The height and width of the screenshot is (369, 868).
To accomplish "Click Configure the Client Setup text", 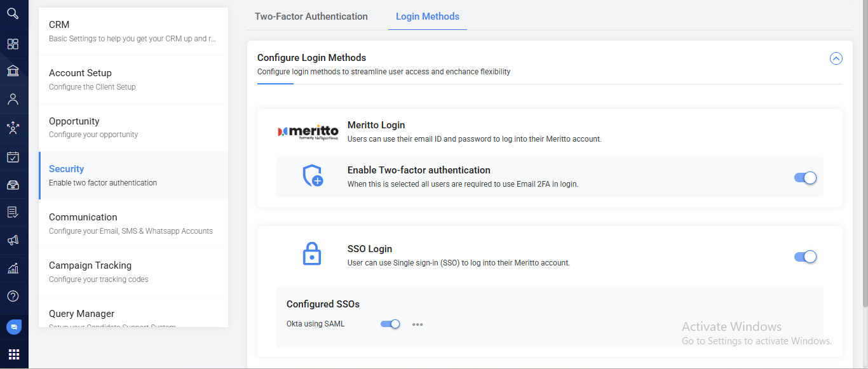I will coord(92,87).
